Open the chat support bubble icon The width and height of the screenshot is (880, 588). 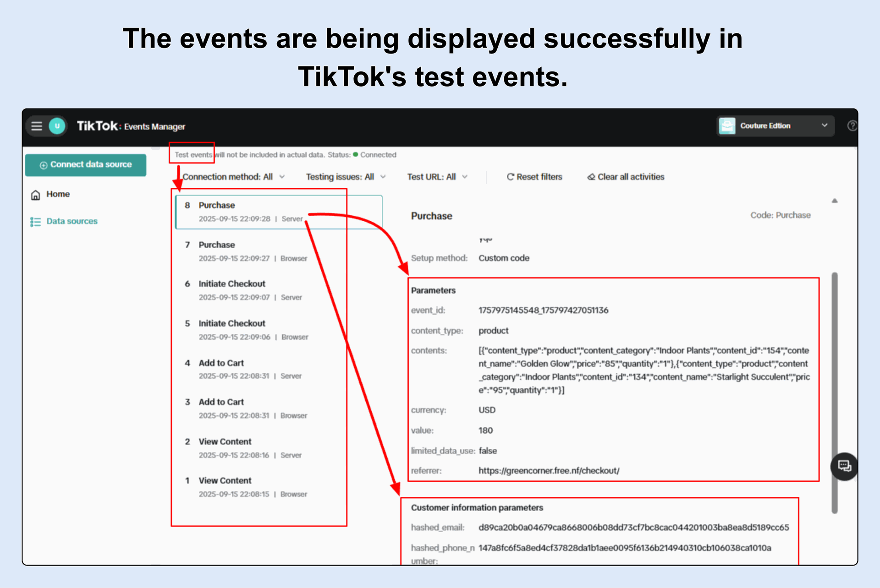coord(844,466)
